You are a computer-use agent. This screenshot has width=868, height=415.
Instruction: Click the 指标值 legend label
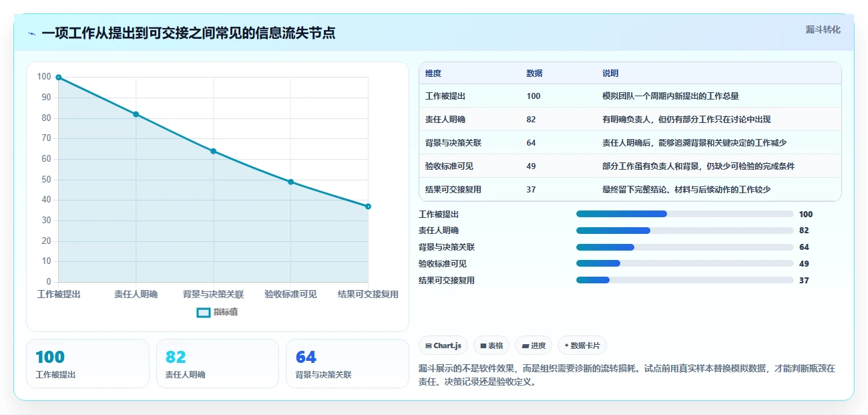click(226, 312)
